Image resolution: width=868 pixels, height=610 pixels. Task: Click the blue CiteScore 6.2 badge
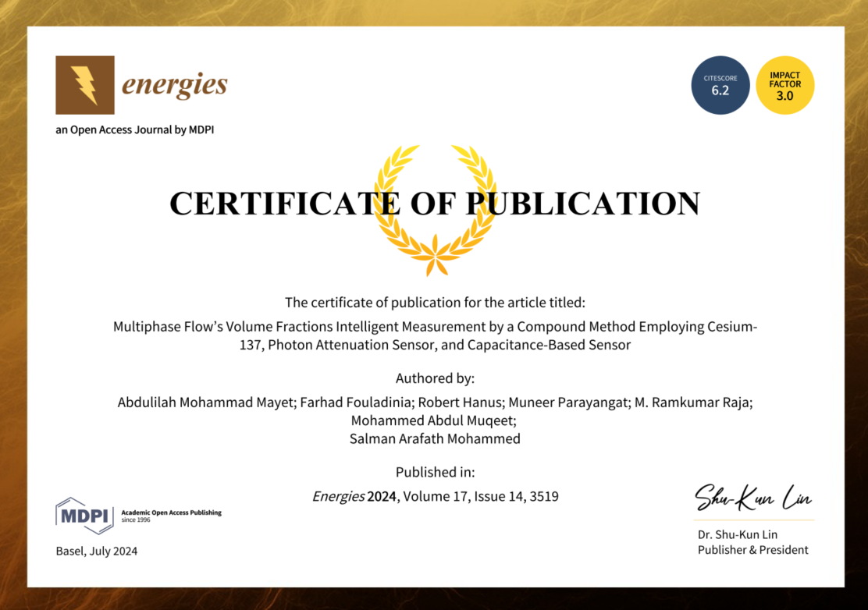pos(720,85)
